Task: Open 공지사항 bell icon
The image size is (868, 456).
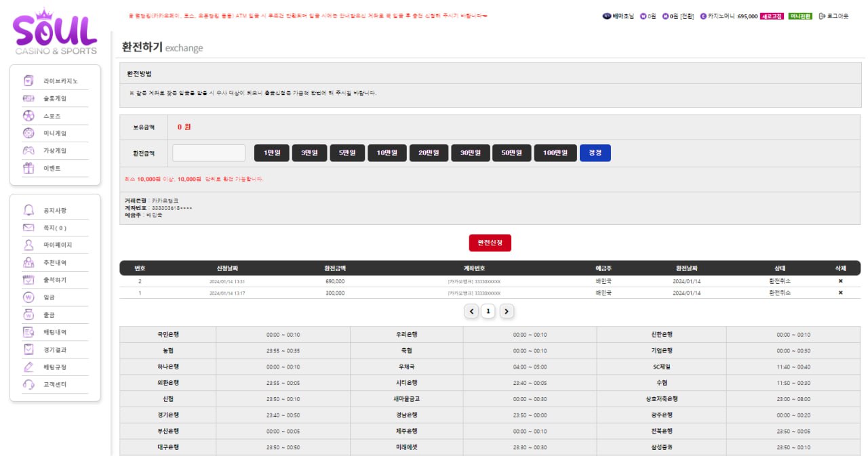Action: pos(28,210)
